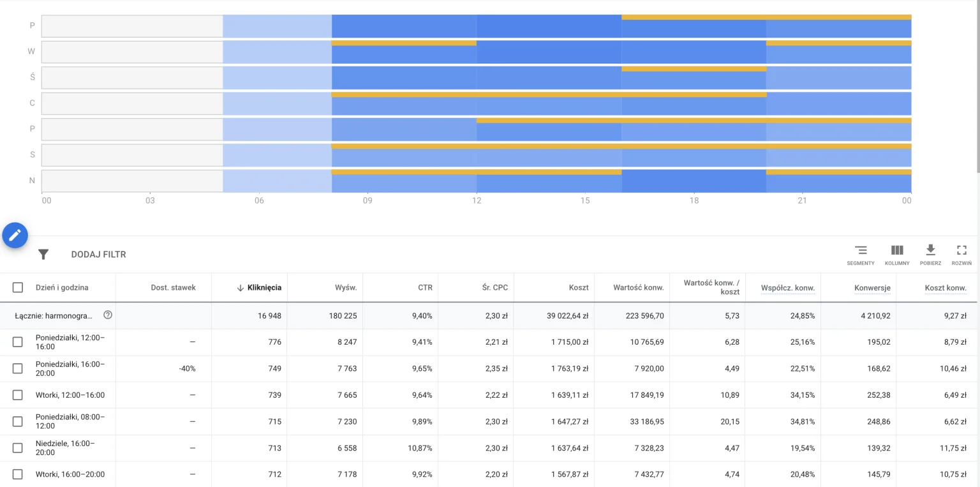This screenshot has height=487, width=980.
Task: Click sort arrow in Kliknięcia header
Action: coord(241,288)
